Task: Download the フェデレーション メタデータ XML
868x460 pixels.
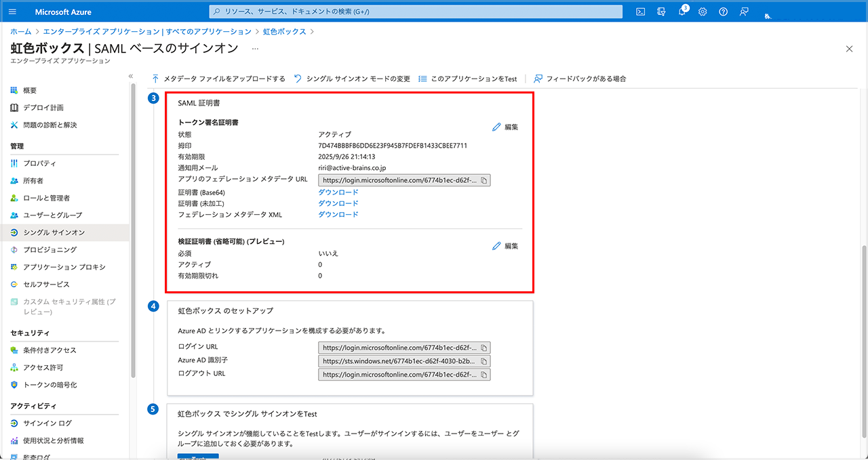Action: click(338, 215)
